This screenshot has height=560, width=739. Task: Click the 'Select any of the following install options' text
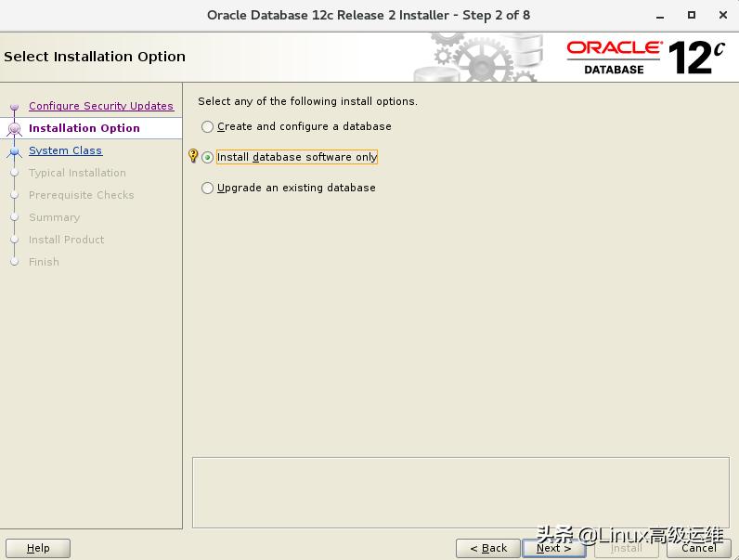(307, 101)
